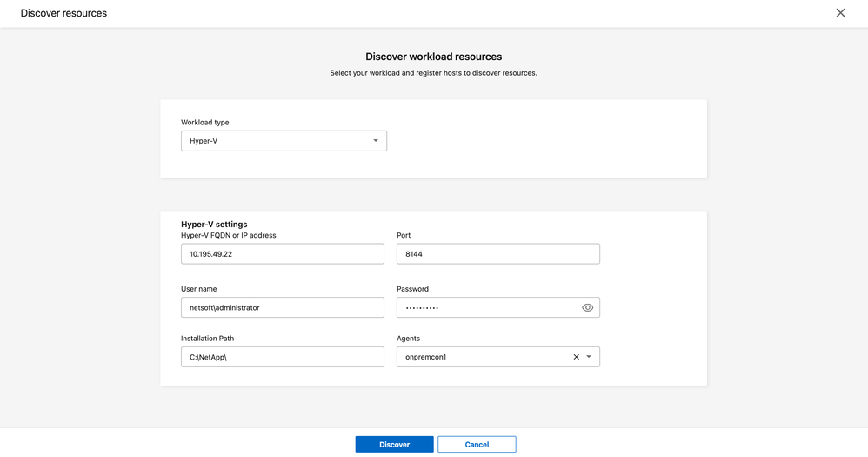Click the Workload type label
Viewport: 868px width, 457px height.
click(x=205, y=123)
